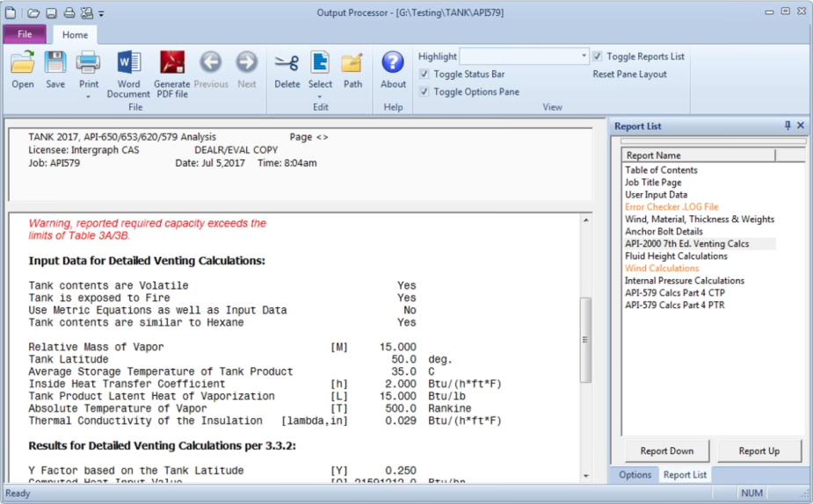The width and height of the screenshot is (813, 504).
Task: Pin the Report List pane
Action: (788, 126)
